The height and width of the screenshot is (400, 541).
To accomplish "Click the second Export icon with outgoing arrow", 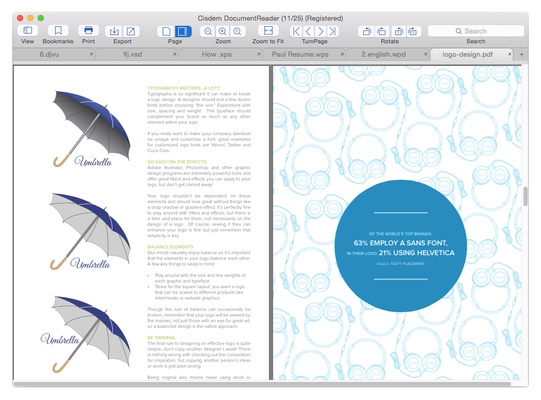I will [x=131, y=31].
